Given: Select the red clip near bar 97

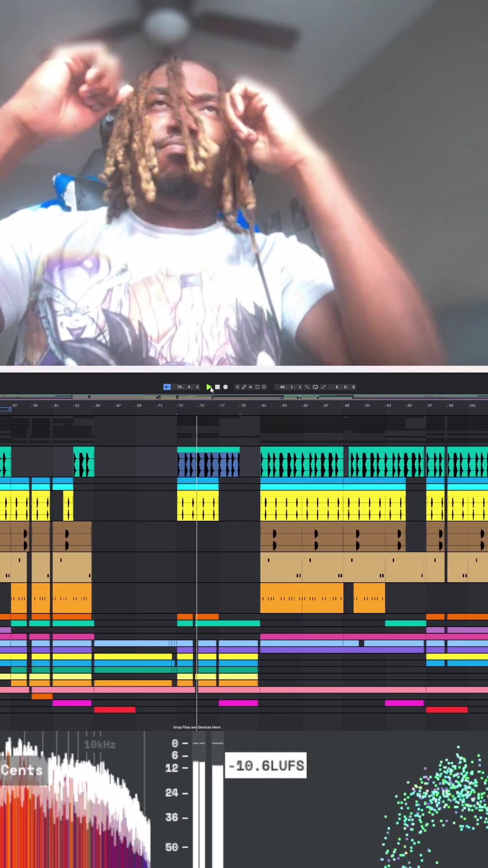Looking at the screenshot, I should click(447, 710).
